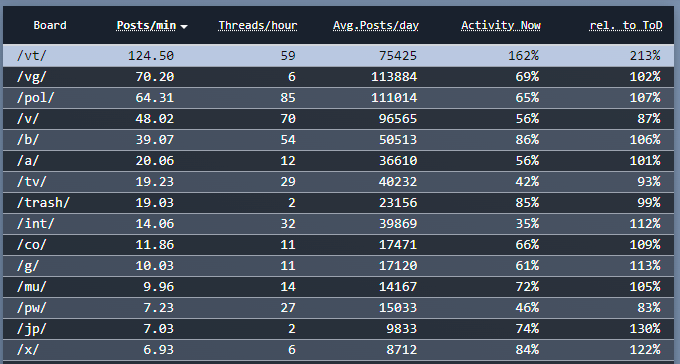Screen dimensions: 680x364
Task: Select the /tv/ board name
Action: point(32,181)
